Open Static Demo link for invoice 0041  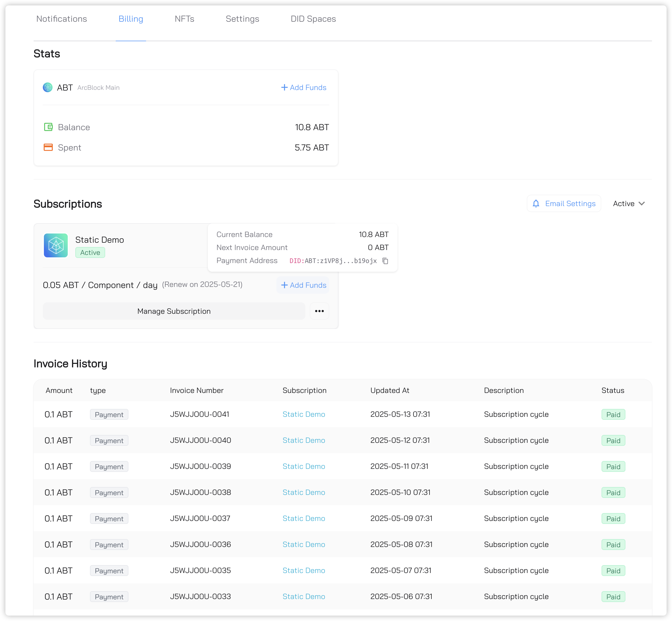(303, 414)
